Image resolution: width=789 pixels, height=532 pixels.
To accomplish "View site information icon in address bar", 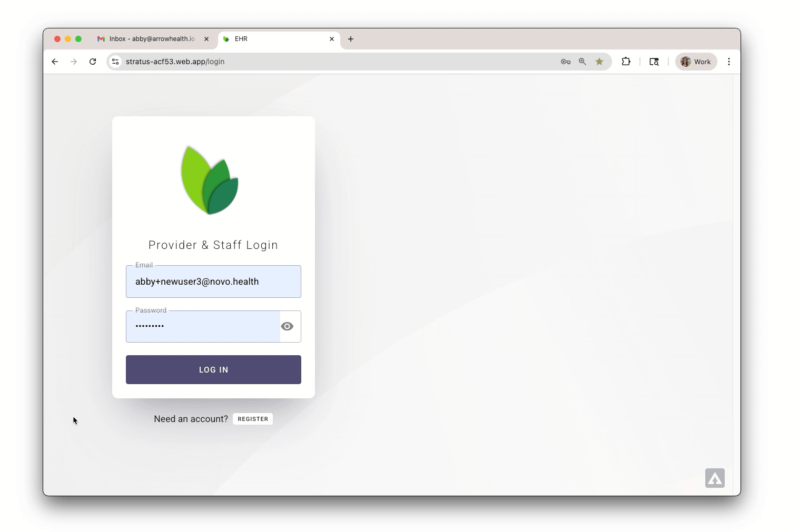I will (x=115, y=62).
